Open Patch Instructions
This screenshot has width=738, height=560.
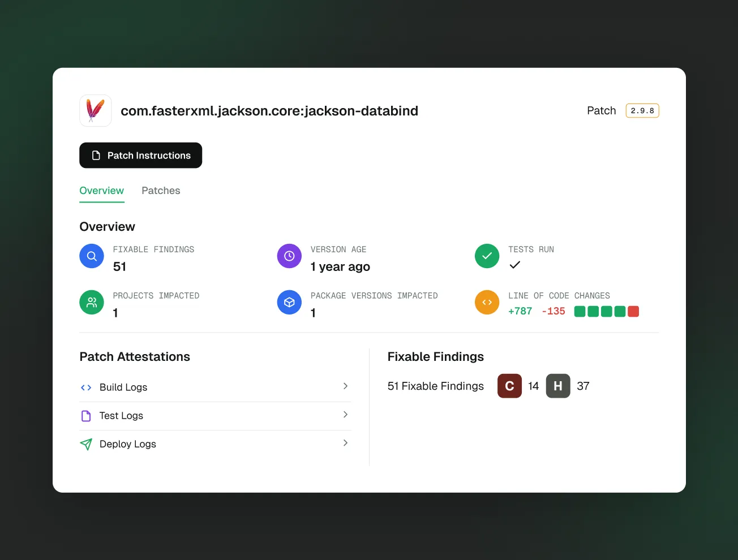(x=140, y=156)
